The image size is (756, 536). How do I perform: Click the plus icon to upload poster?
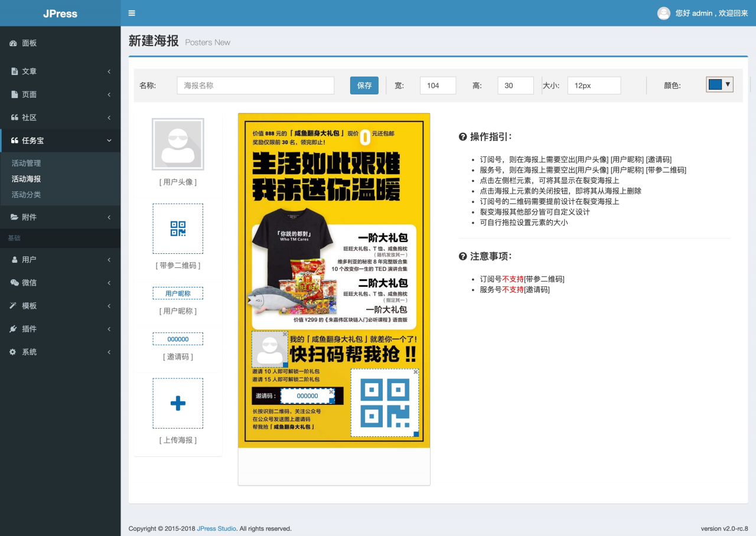point(178,403)
